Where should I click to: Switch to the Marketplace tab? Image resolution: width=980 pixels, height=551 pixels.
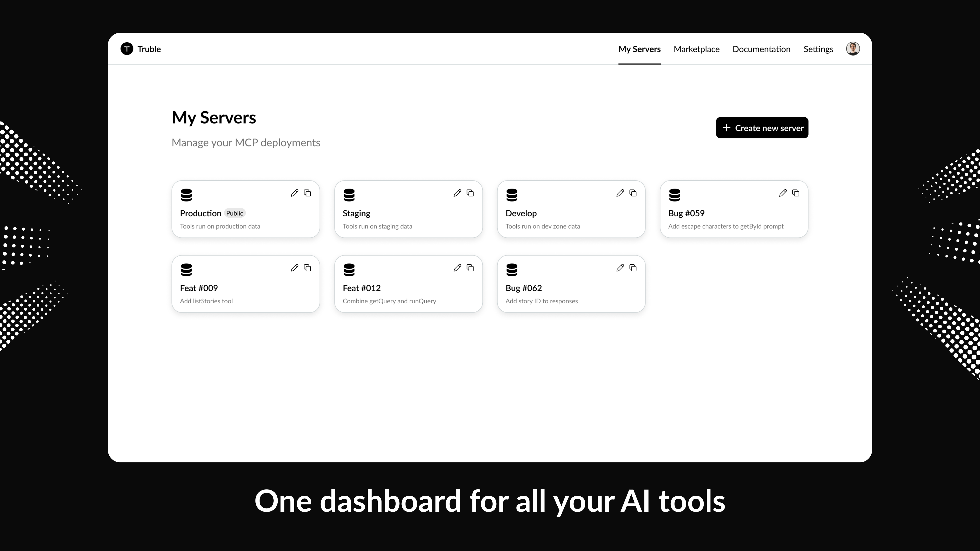point(696,49)
